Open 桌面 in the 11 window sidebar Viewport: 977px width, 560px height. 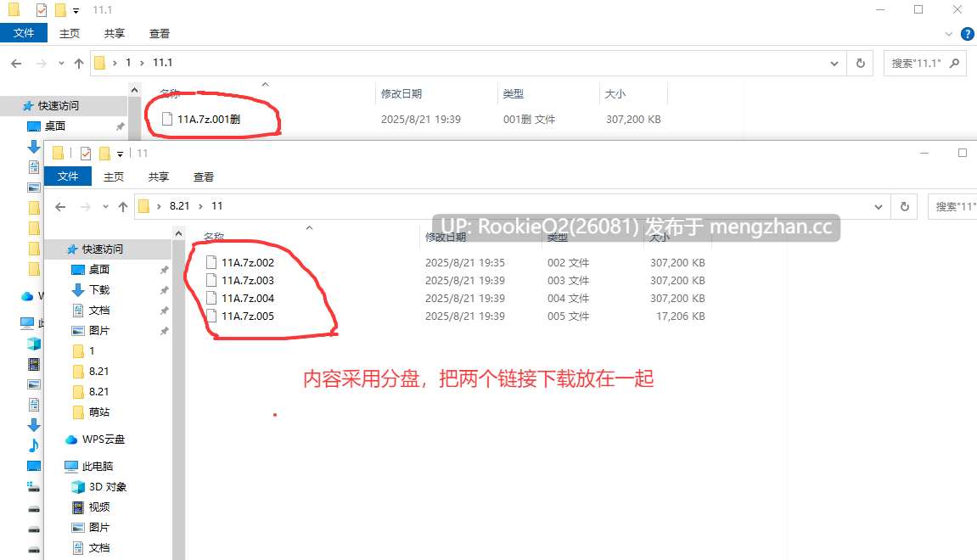(x=99, y=269)
